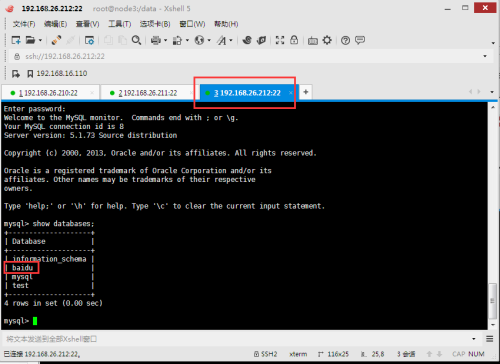
Task: Launch Xftp using the swirl icon
Action: click(247, 40)
